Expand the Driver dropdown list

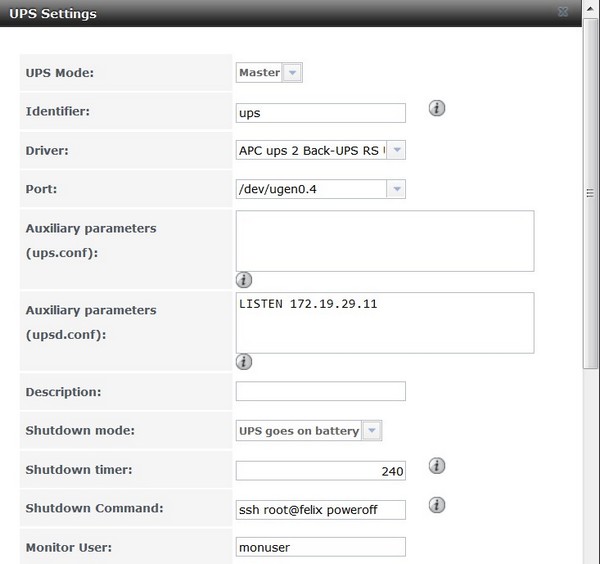396,150
